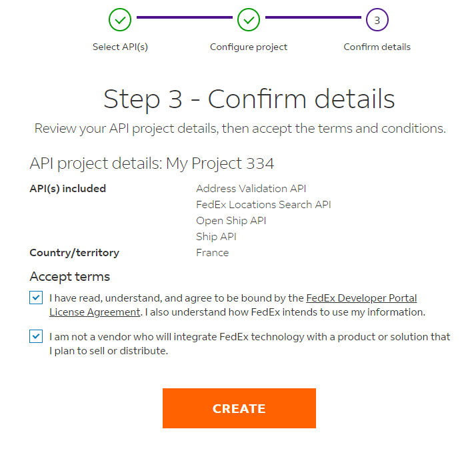Select the Confirm details step label
The image size is (476, 449).
(377, 47)
